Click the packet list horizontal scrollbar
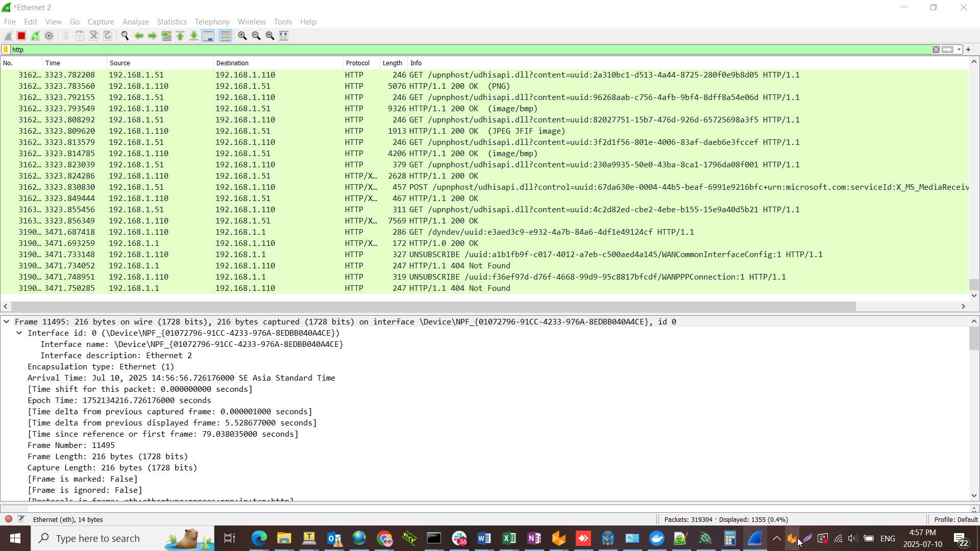 point(433,307)
